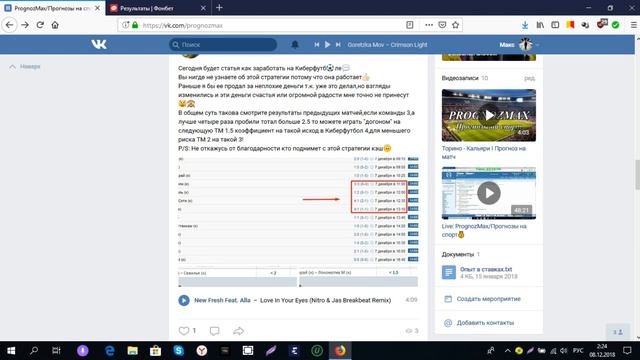Click Создать мероприятие

tap(488, 299)
